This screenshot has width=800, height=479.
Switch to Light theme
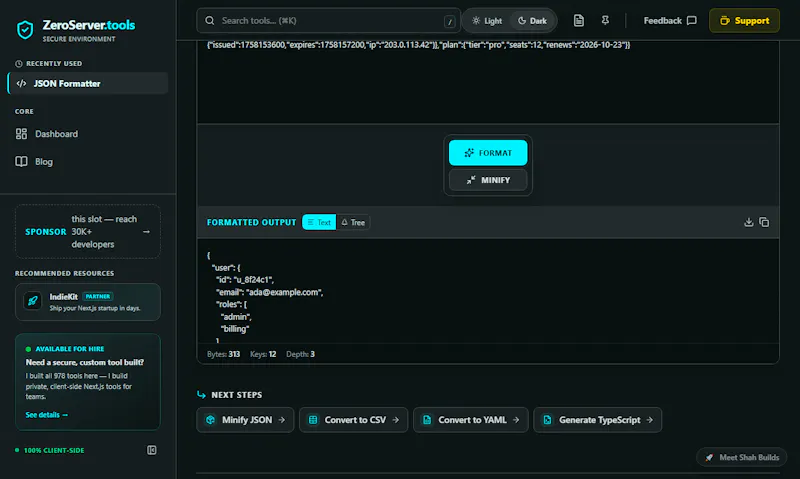point(487,21)
